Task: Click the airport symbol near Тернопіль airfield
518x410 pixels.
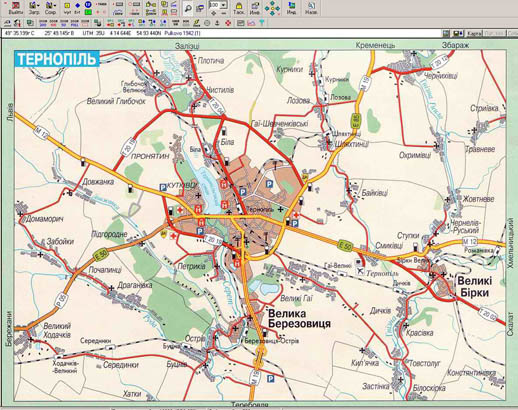Action: tap(360, 271)
